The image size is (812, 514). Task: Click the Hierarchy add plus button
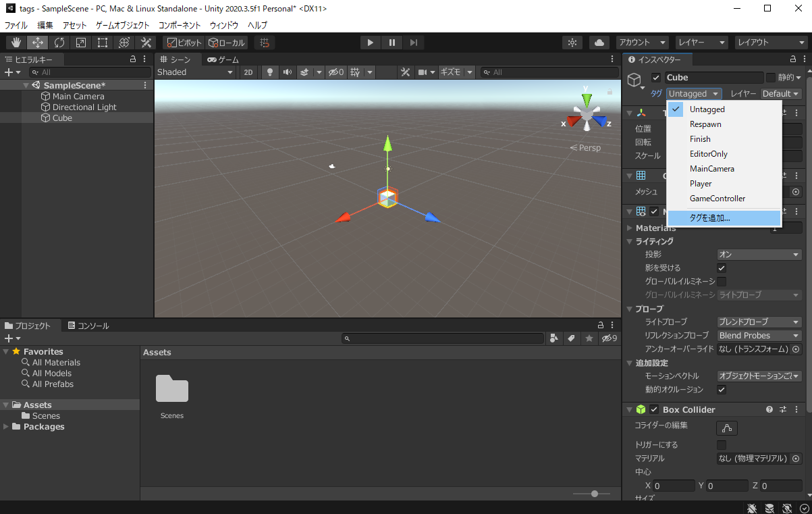tap(9, 72)
